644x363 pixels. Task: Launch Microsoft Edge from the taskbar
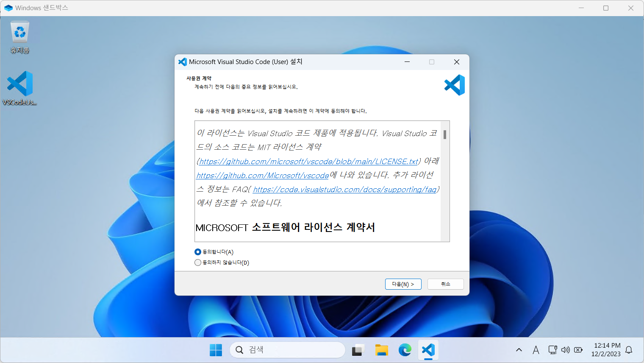tap(405, 350)
